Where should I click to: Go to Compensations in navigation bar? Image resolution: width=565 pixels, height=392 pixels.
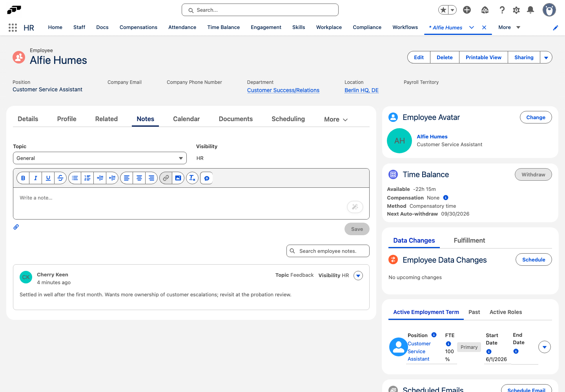click(139, 27)
